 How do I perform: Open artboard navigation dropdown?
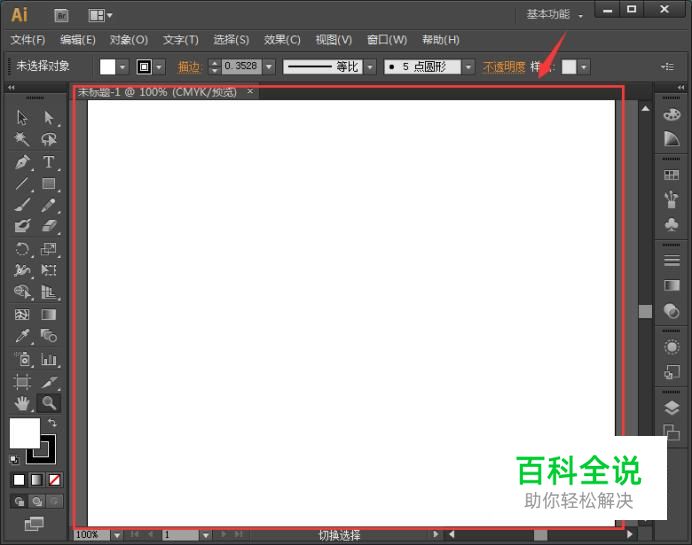pos(205,535)
